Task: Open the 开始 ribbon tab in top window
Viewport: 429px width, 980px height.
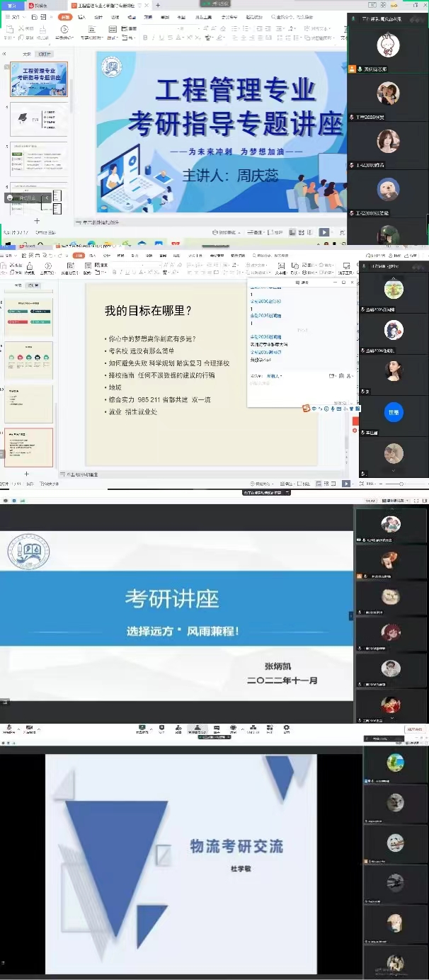Action: click(65, 17)
